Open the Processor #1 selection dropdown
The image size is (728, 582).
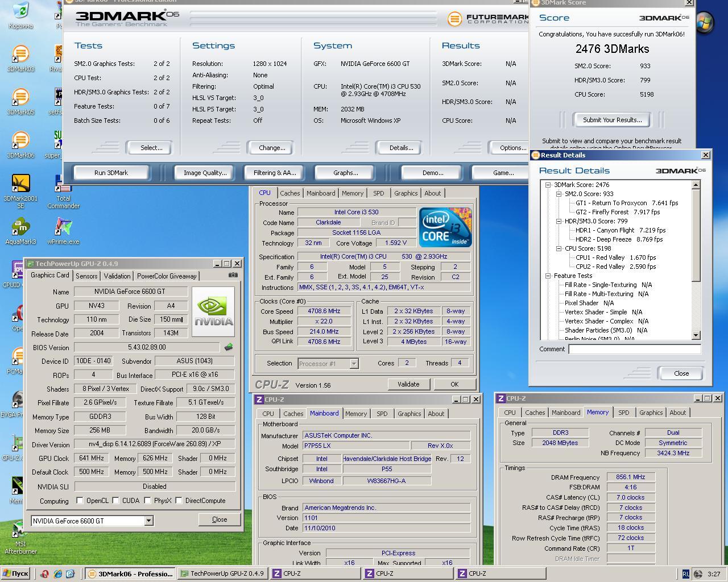pyautogui.click(x=354, y=363)
